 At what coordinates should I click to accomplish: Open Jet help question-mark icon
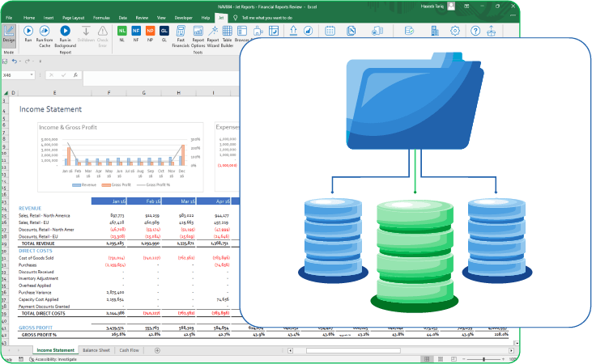(x=475, y=31)
